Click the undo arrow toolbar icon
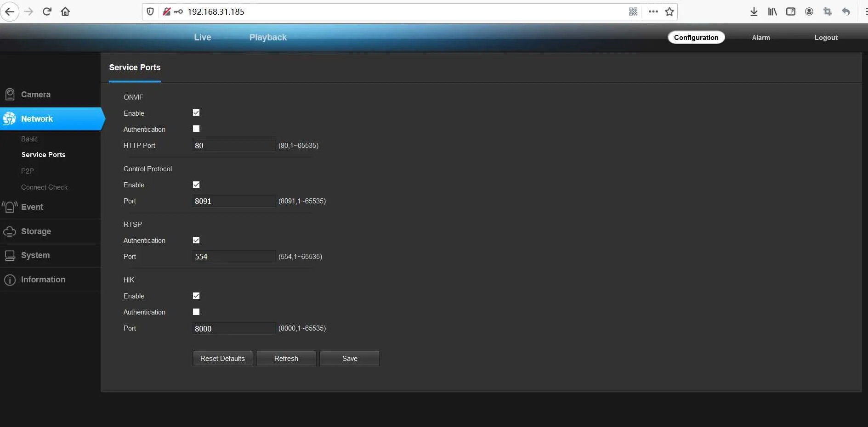This screenshot has height=427, width=868. 846,11
